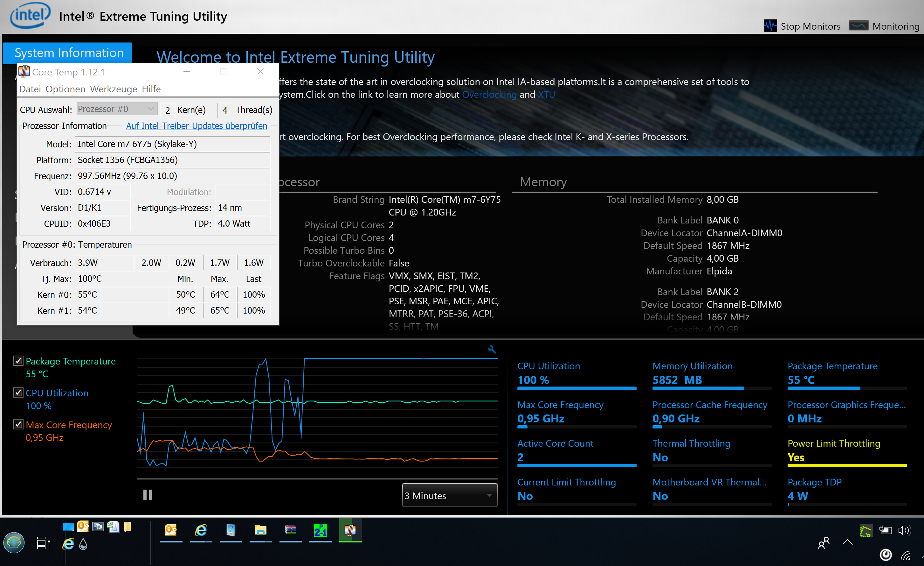Image resolution: width=924 pixels, height=566 pixels.
Task: Pause the monitoring graph
Action: (x=148, y=495)
